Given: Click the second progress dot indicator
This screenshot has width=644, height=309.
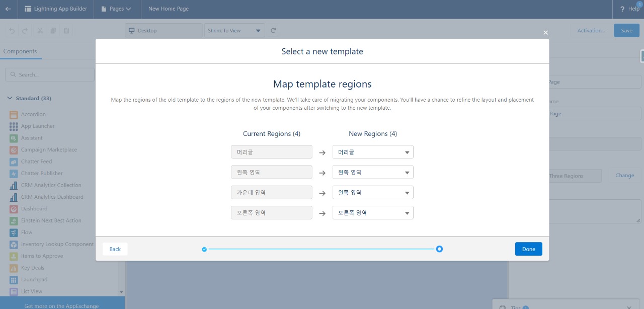Looking at the screenshot, I should coord(439,249).
